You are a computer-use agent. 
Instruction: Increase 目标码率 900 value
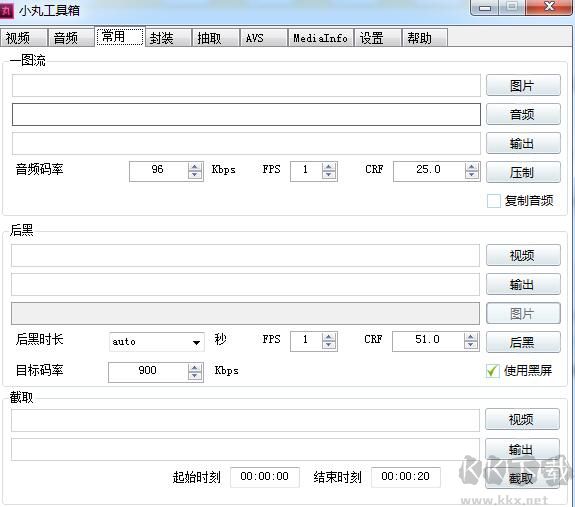click(x=195, y=368)
